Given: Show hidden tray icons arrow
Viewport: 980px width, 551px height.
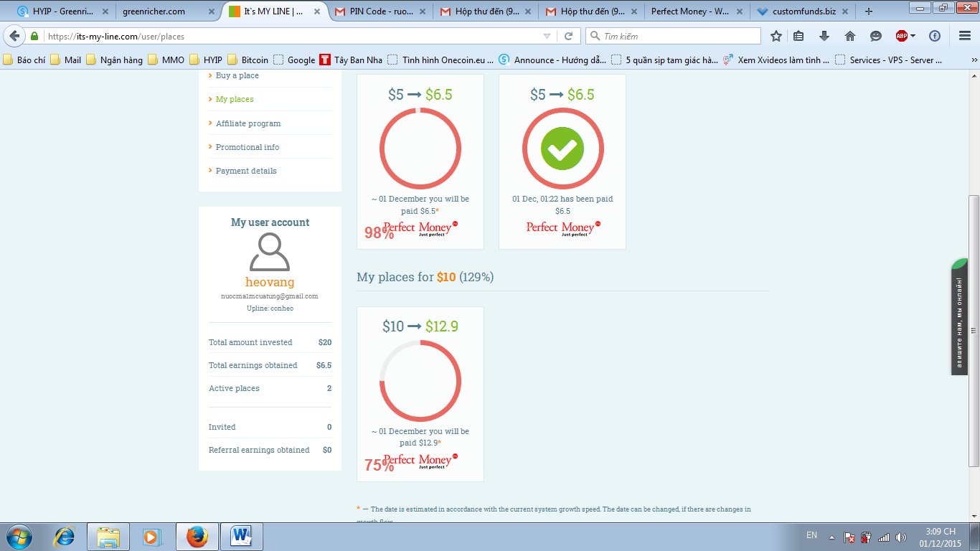Looking at the screenshot, I should pos(831,537).
